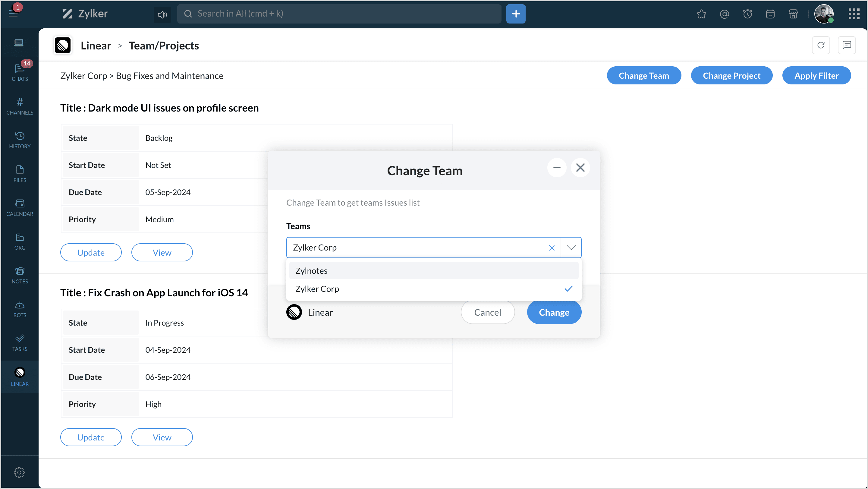Clear the selected Zylker Corp team
This screenshot has width=868, height=489.
552,248
